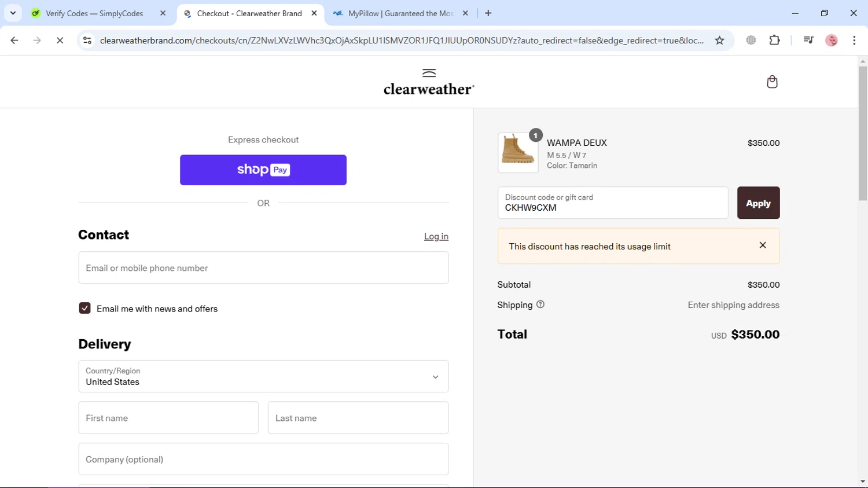The image size is (868, 488).
Task: Expand the Country/Region dropdown
Action: pyautogui.click(x=263, y=376)
